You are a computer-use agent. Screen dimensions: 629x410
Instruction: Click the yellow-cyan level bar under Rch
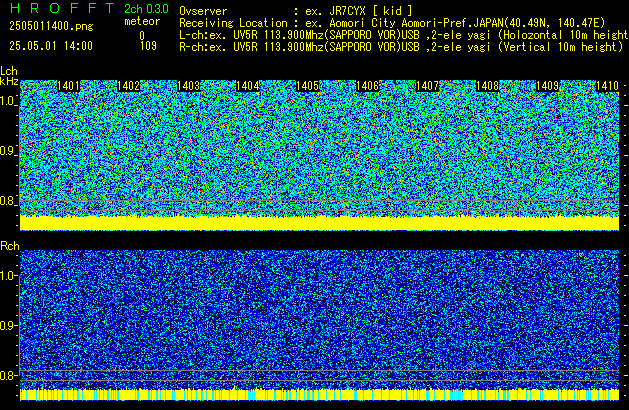(x=319, y=395)
